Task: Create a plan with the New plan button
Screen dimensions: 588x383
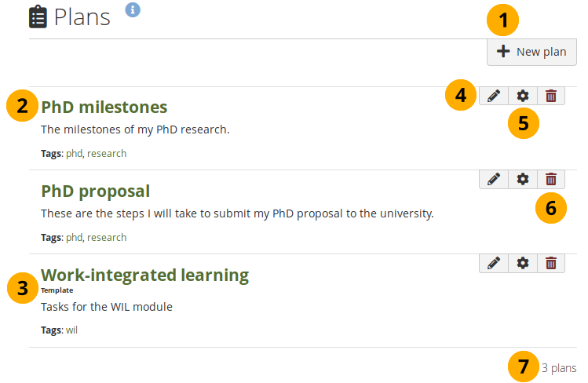Action: point(532,52)
